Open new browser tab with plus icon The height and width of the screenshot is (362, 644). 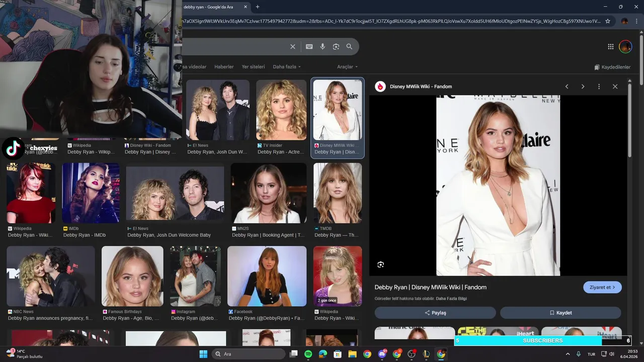pos(258,7)
